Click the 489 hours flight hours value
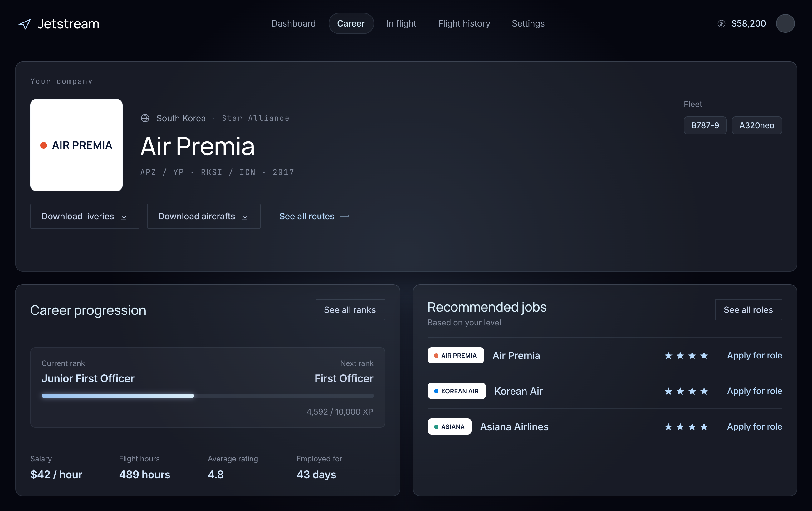Viewport: 812px width, 511px height. 145,474
